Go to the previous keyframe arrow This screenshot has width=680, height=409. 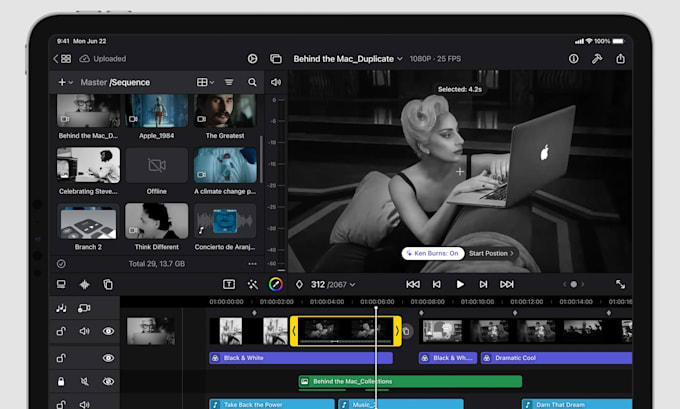point(565,285)
